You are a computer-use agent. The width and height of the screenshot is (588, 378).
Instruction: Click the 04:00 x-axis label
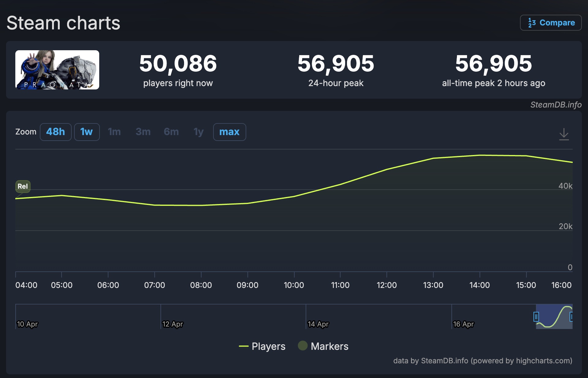click(x=26, y=285)
